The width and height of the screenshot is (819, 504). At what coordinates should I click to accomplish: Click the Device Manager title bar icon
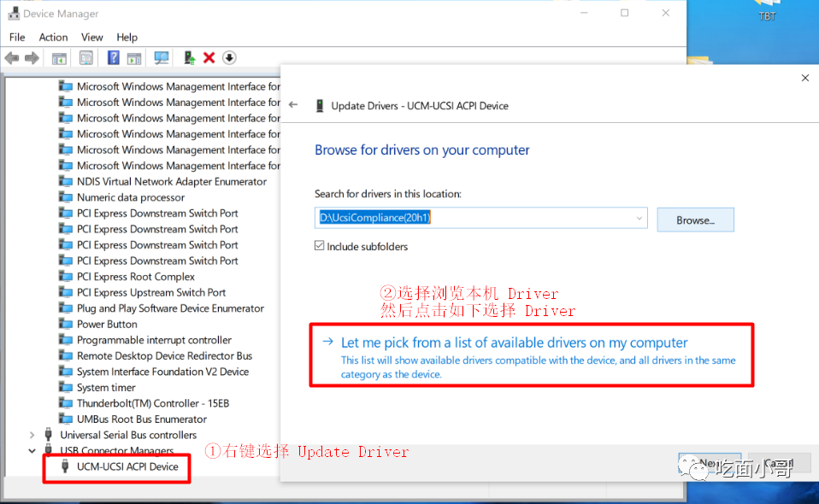14,14
